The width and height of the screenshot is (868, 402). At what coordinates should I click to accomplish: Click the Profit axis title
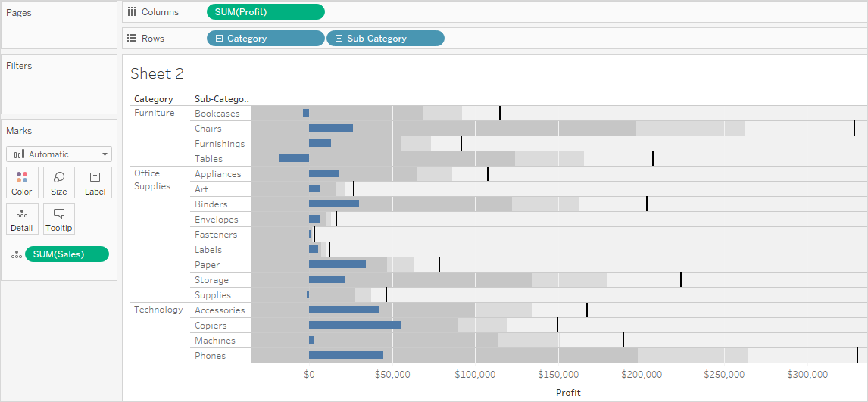tap(568, 393)
